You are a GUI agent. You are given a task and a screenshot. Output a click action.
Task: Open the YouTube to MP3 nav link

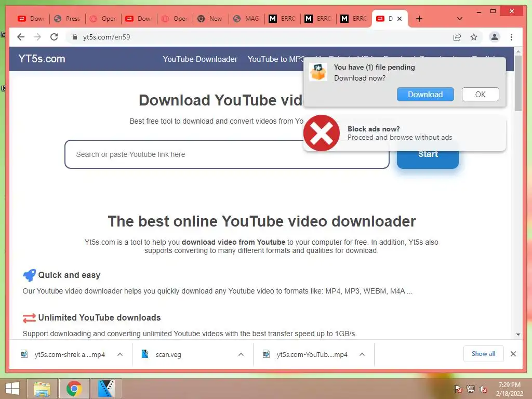[x=275, y=59]
